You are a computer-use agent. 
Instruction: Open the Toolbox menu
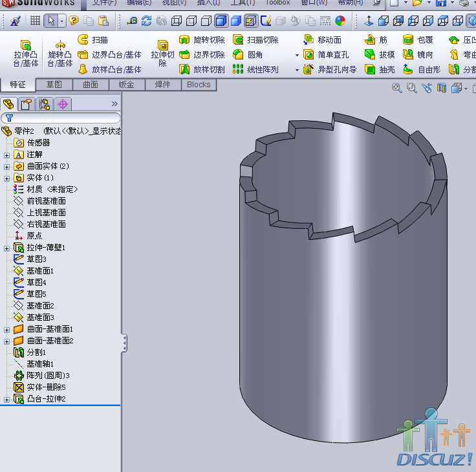(277, 3)
